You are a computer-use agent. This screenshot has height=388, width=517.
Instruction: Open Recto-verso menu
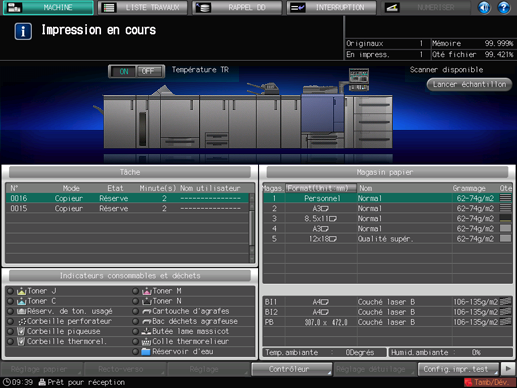[125, 369]
